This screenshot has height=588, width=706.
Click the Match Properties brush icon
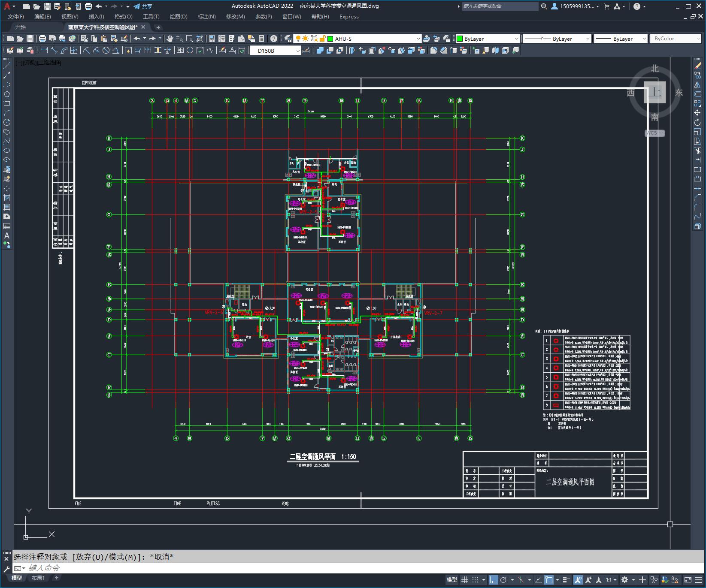[124, 39]
